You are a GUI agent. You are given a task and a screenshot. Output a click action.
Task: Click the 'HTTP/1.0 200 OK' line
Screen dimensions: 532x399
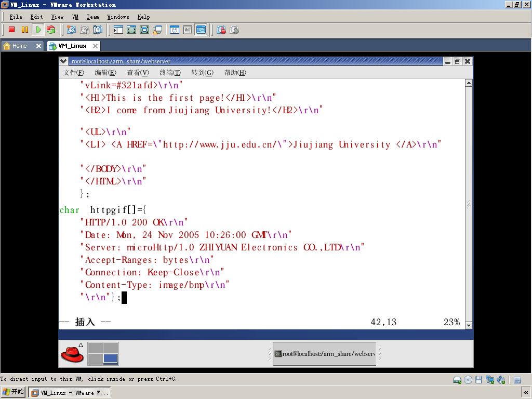click(x=134, y=222)
